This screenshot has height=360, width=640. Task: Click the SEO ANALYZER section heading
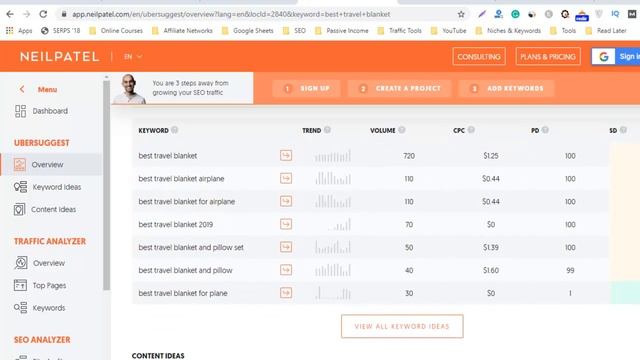pyautogui.click(x=42, y=340)
